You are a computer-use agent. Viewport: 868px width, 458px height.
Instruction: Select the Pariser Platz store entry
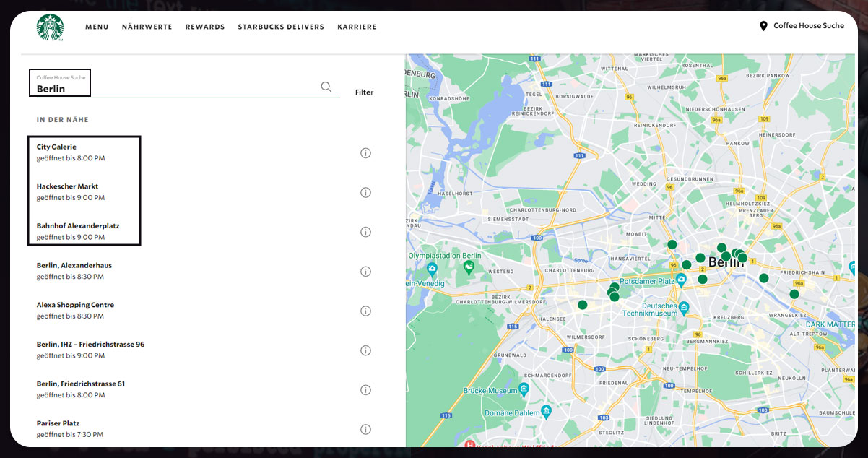coord(58,423)
